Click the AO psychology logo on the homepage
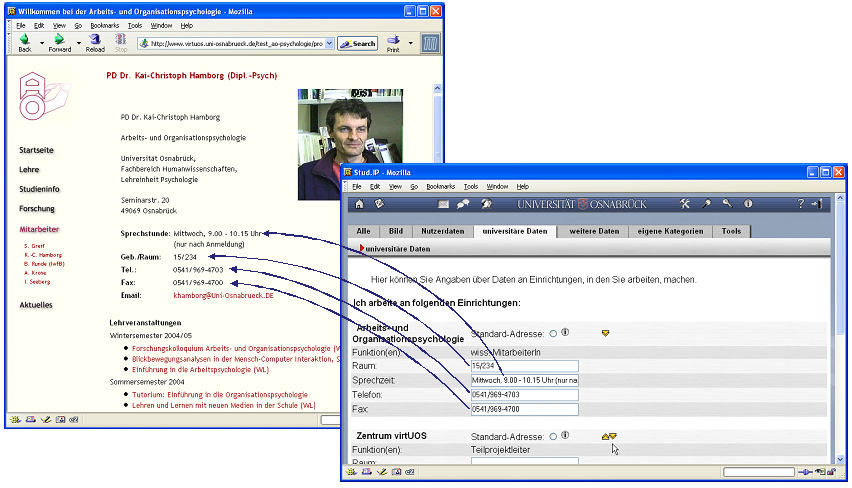 click(x=43, y=96)
